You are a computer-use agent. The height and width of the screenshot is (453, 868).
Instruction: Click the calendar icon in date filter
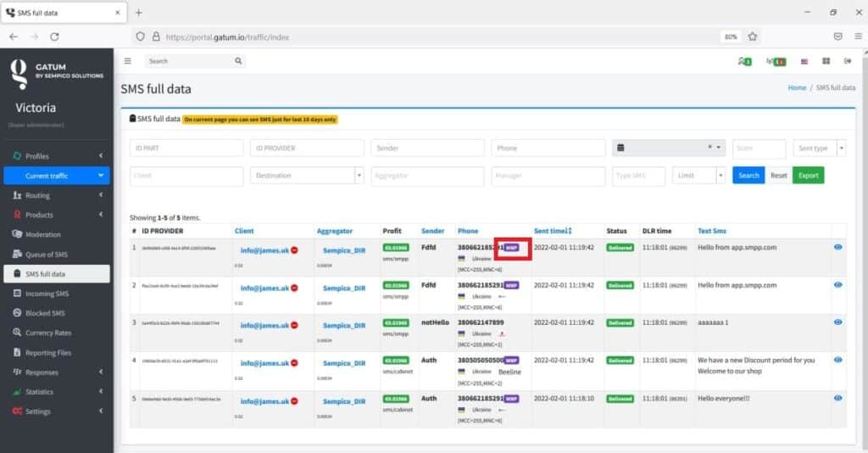620,148
